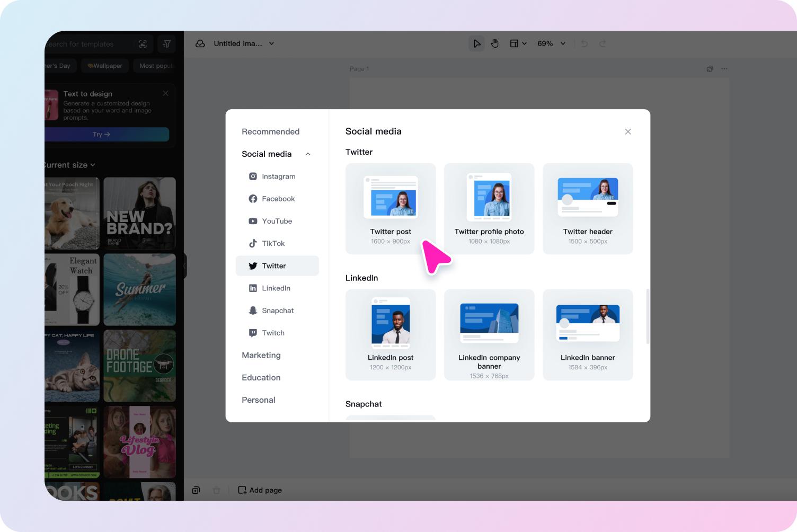This screenshot has height=532, width=797.
Task: Open the zoom level 69% dropdown
Action: (551, 43)
